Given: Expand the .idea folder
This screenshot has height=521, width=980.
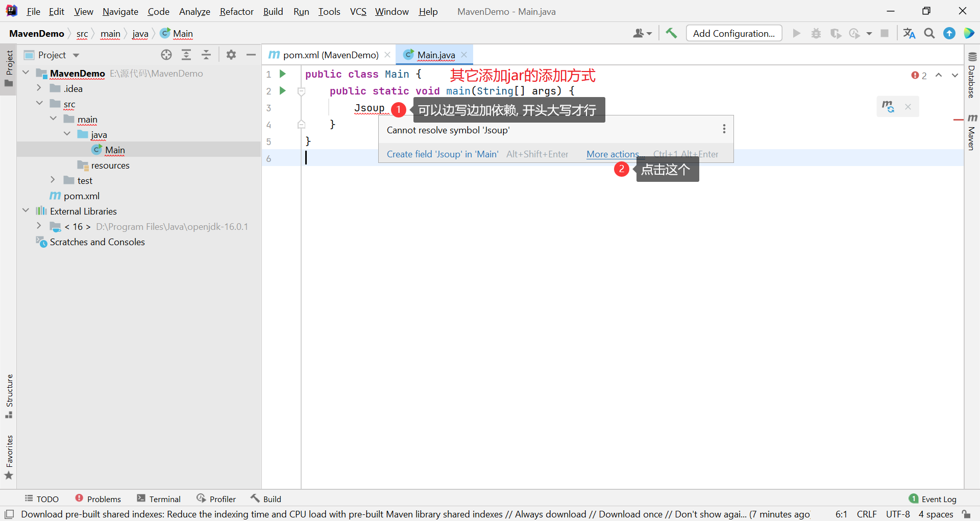Looking at the screenshot, I should click(39, 88).
